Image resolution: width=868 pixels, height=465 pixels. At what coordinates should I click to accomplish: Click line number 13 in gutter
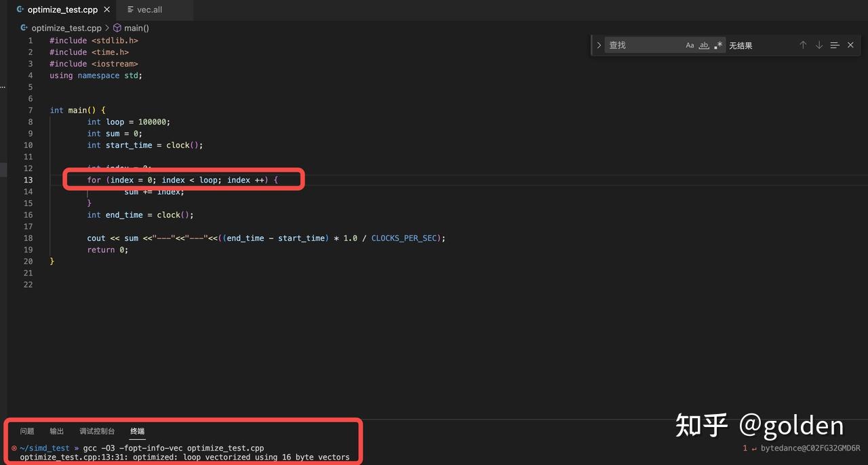(28, 180)
